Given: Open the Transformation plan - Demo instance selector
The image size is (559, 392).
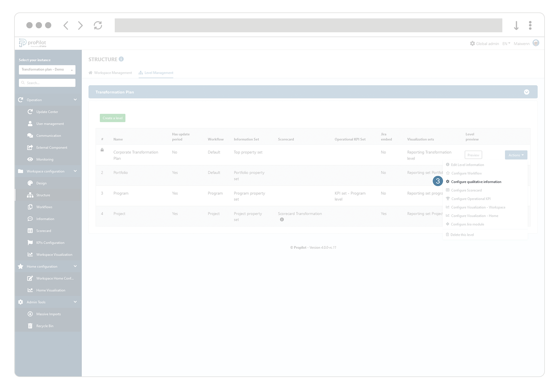Looking at the screenshot, I should [47, 69].
